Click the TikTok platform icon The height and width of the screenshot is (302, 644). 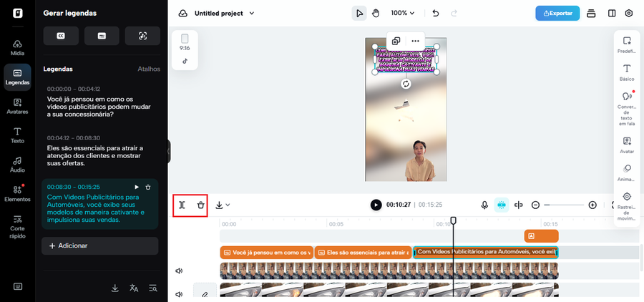pos(185,62)
